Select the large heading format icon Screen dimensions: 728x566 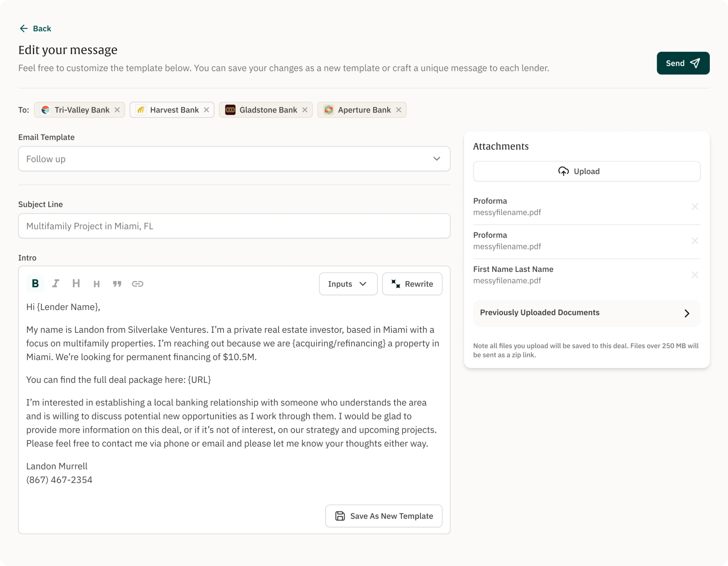76,284
